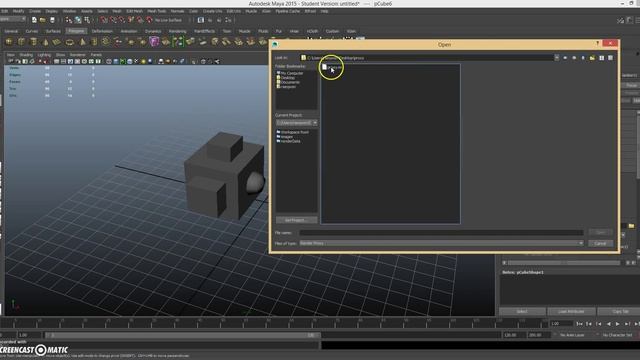Image resolution: width=640 pixels, height=360 pixels.
Task: Click the Attribute Editor horizontal scrollbar
Action: (564, 263)
